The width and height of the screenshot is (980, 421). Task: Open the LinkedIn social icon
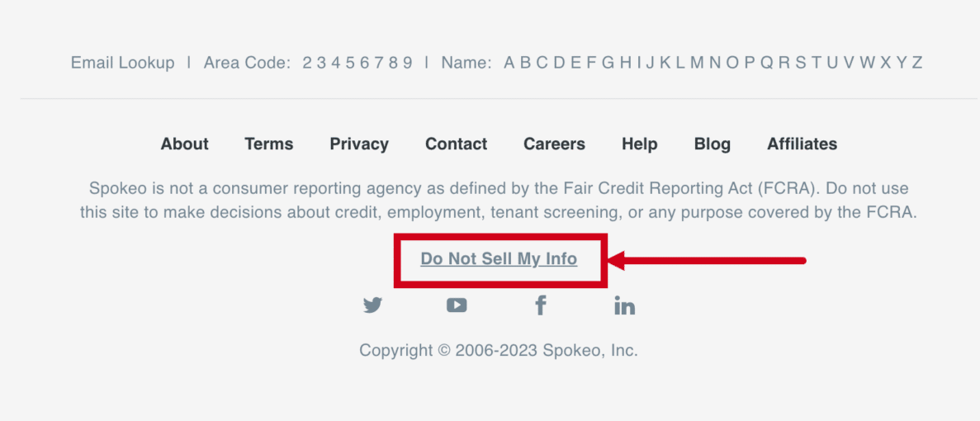click(625, 306)
